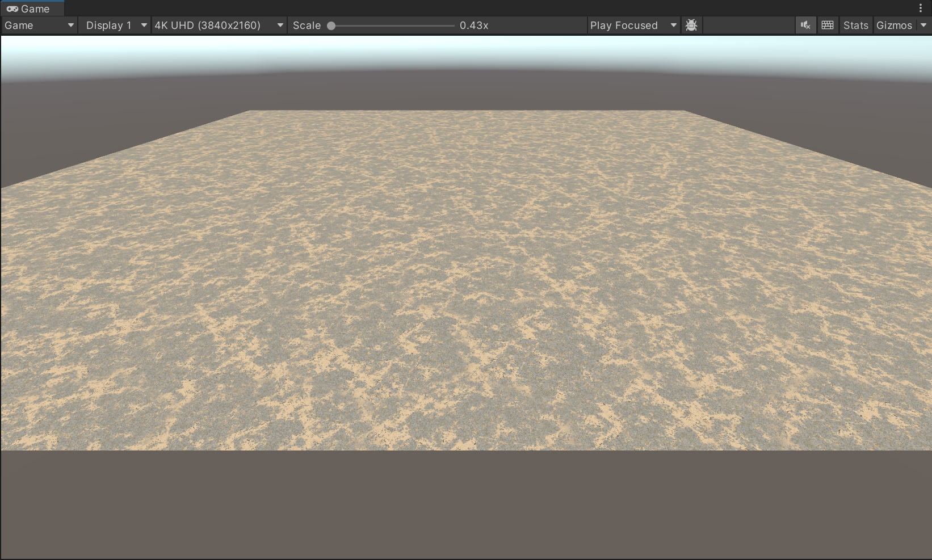Click the empty toolbar area left of the mute icon

(x=749, y=26)
